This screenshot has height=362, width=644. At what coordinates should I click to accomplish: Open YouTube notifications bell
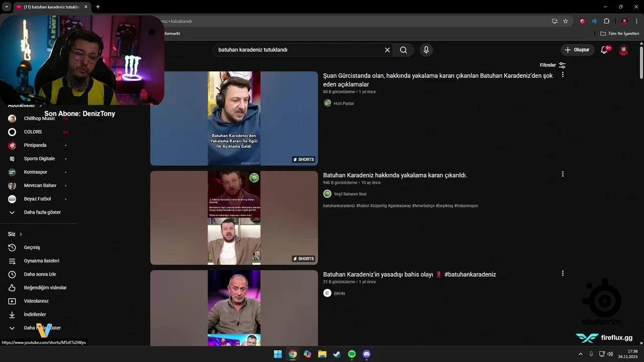pos(605,50)
